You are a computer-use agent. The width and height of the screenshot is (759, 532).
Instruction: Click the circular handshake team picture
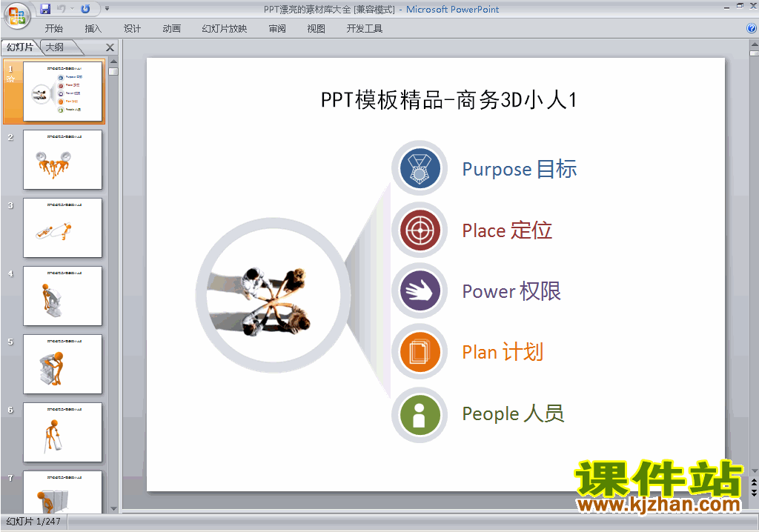click(x=274, y=295)
